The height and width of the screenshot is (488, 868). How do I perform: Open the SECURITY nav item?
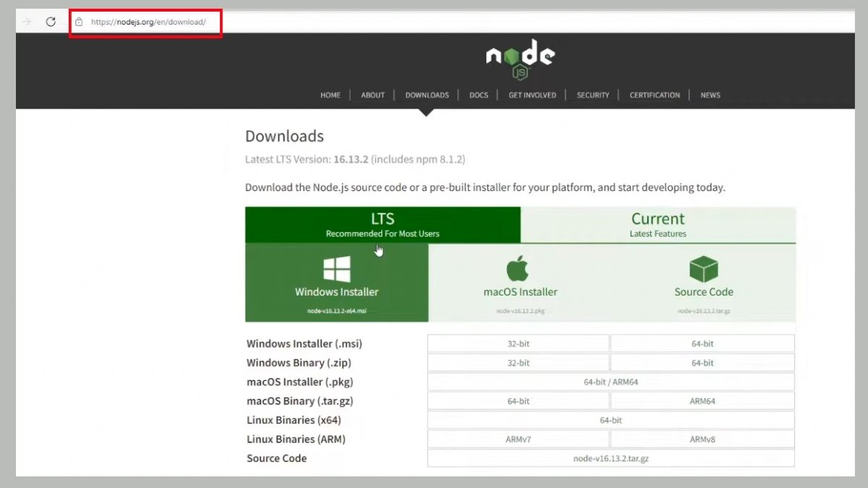click(x=593, y=95)
